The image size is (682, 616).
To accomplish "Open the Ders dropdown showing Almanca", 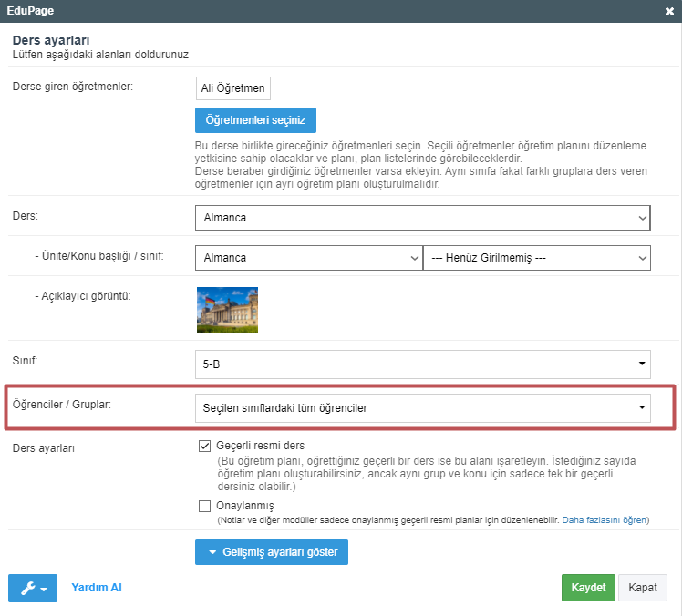I will [x=422, y=219].
